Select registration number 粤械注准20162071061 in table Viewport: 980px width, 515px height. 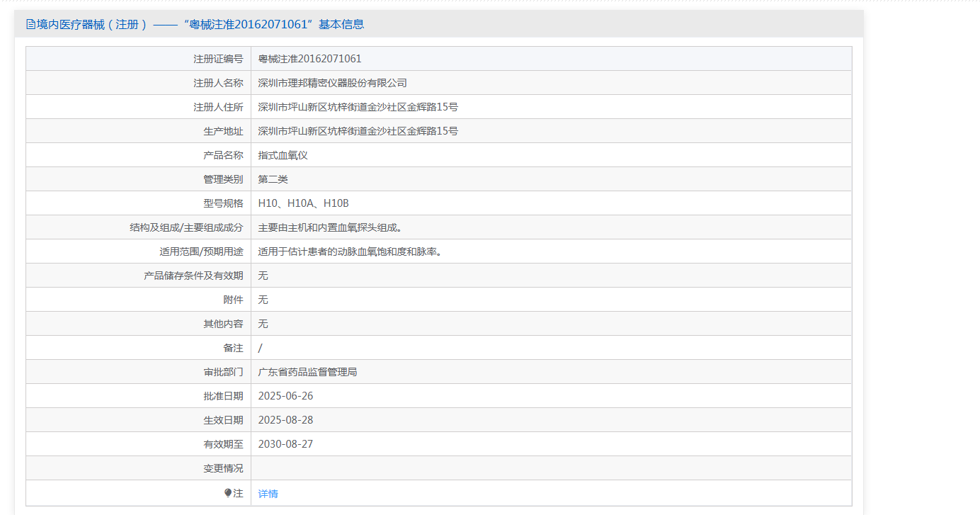point(309,59)
